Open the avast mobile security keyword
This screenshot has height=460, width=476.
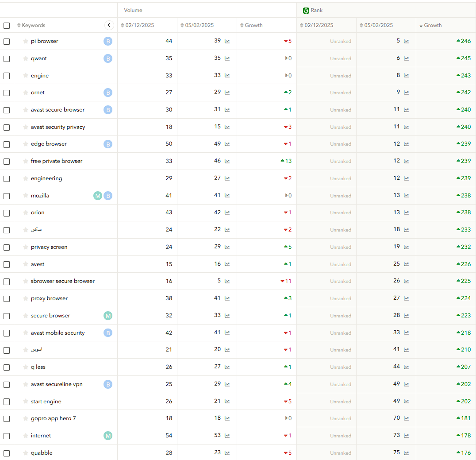58,332
